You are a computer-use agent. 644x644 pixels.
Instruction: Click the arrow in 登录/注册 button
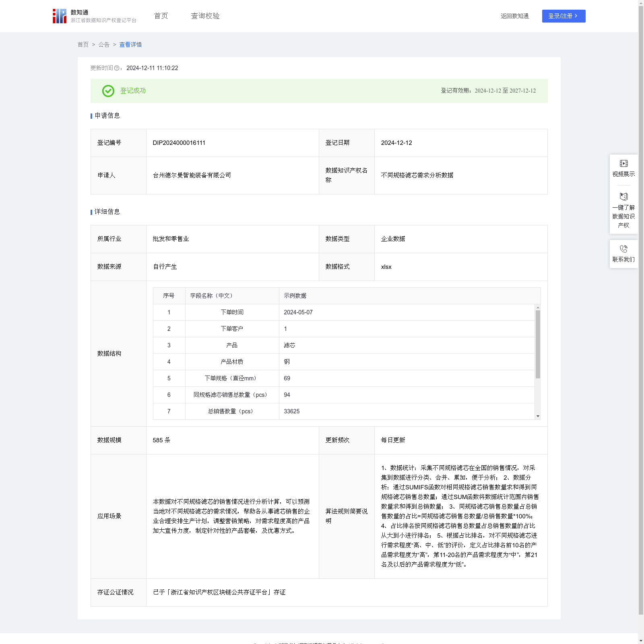pos(576,16)
